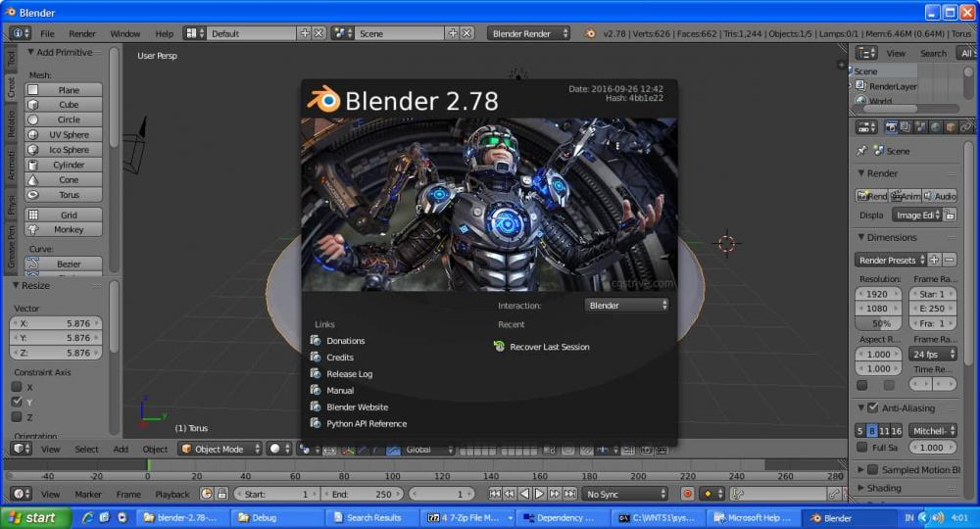Open the Render menu
The width and height of the screenshot is (980, 529).
[x=82, y=33]
